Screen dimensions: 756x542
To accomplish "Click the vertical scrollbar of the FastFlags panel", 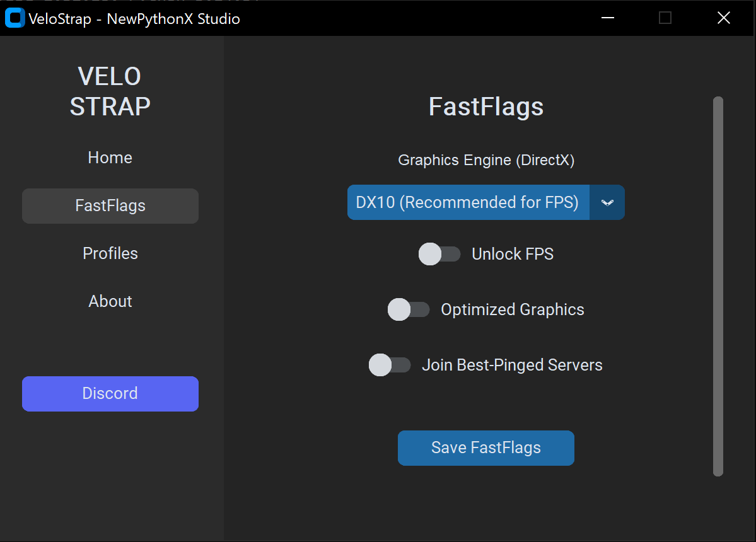I will (718, 286).
